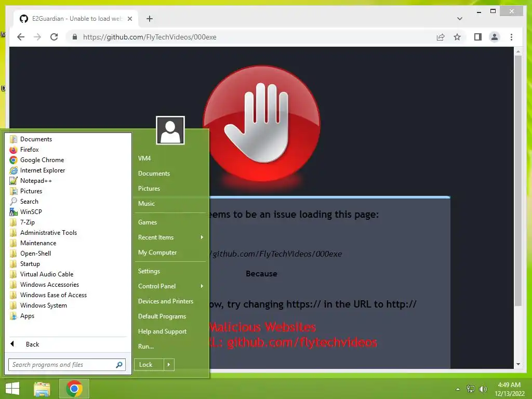Click Chrome's forward arrow

[x=37, y=37]
